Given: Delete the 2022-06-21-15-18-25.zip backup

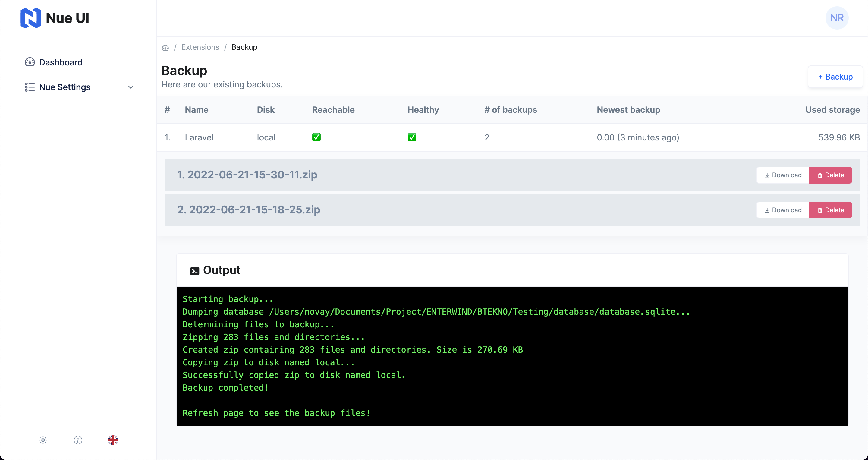Looking at the screenshot, I should click(x=830, y=210).
